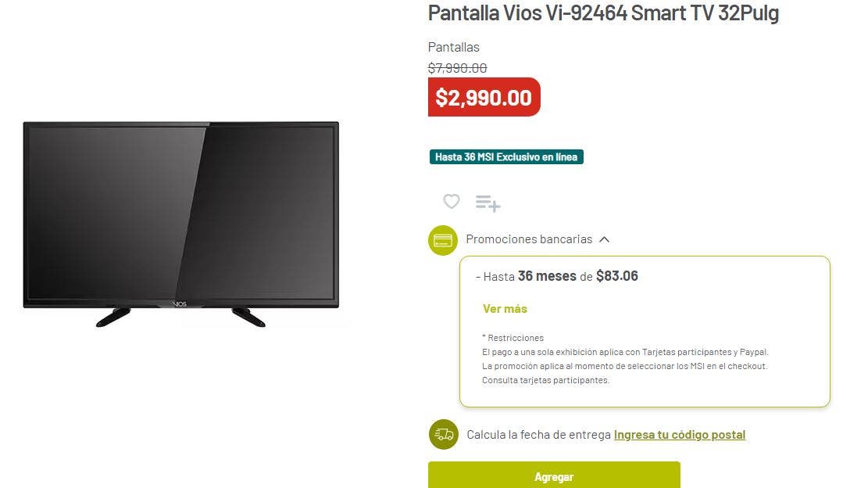Click the add-to-list icon beside the heart
The image size is (868, 488).
pyautogui.click(x=488, y=203)
